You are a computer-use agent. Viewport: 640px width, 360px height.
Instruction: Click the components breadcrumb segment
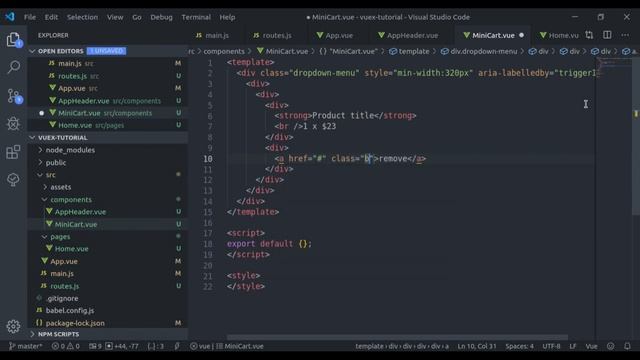pos(224,51)
